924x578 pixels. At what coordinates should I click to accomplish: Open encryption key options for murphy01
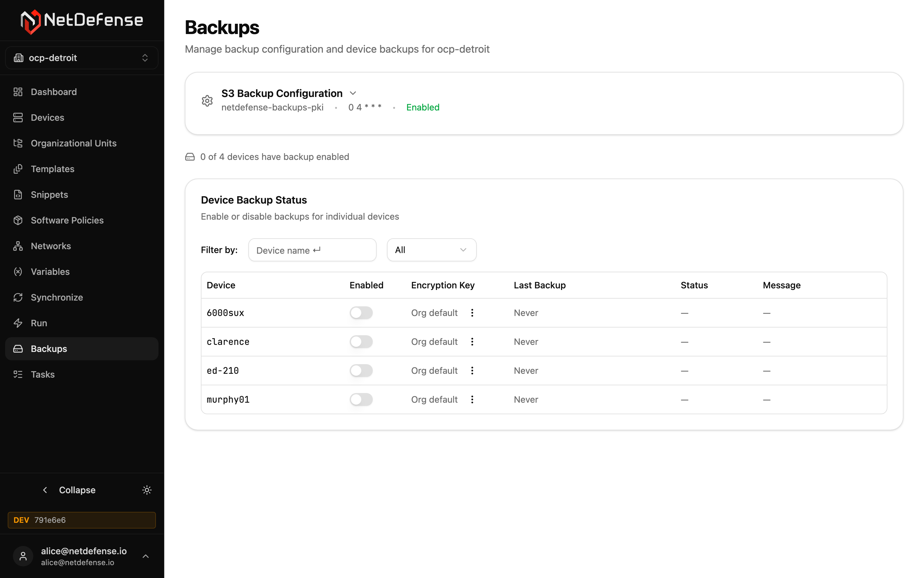[x=472, y=399]
